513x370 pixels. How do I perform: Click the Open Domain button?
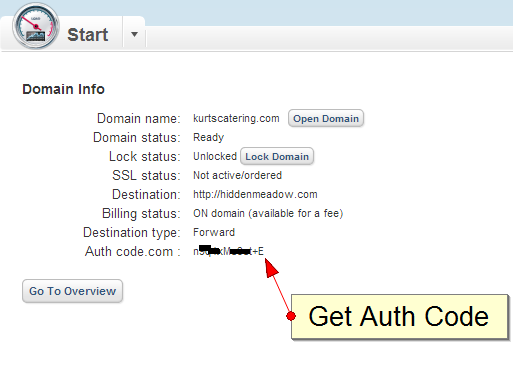[x=326, y=119]
